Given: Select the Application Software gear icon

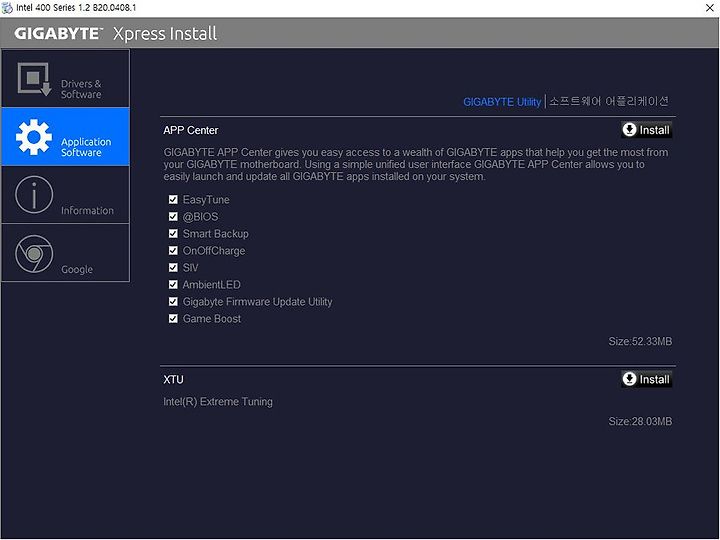Looking at the screenshot, I should click(x=34, y=137).
